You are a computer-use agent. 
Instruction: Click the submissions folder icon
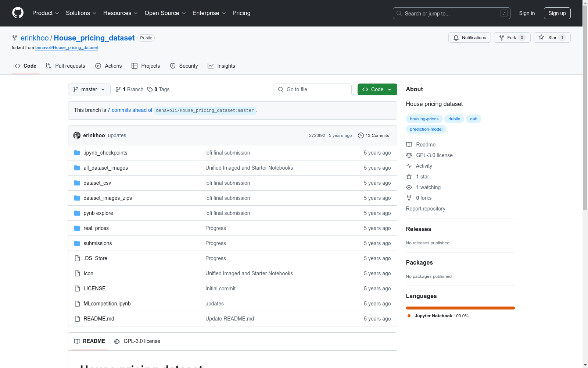(77, 243)
